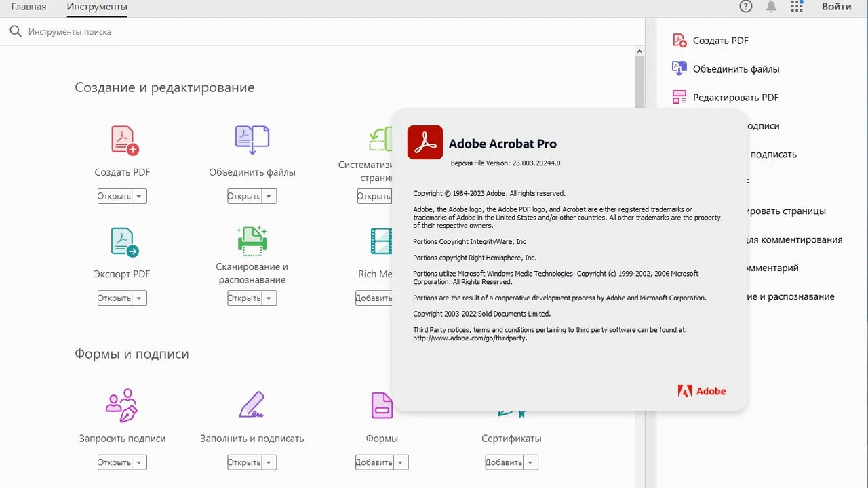Click Открыть under Экспорт PDF

(115, 298)
